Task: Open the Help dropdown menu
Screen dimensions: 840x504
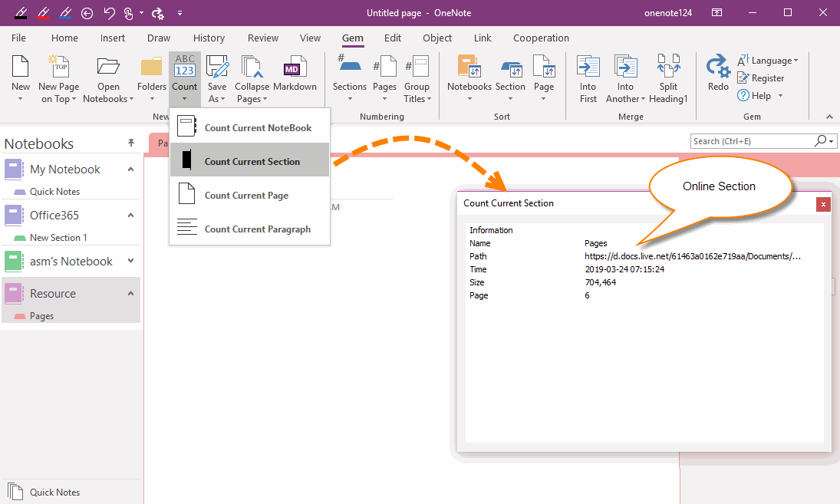Action: 760,95
